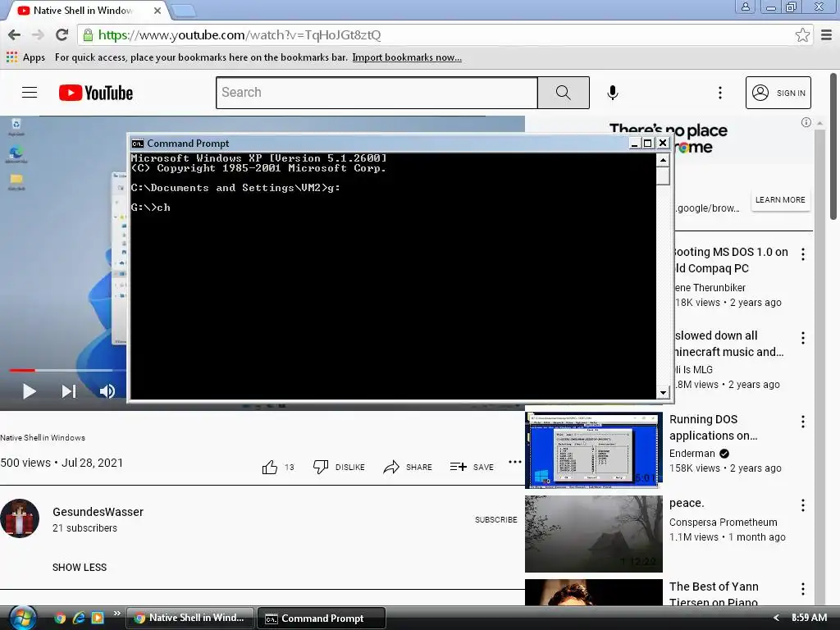Launch Internet Explorer from quick launch

(79, 618)
